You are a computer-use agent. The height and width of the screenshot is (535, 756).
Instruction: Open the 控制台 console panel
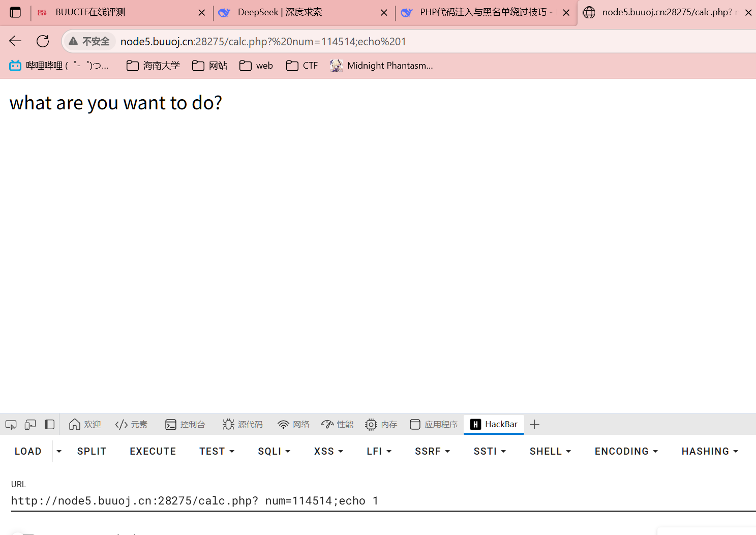pyautogui.click(x=186, y=425)
